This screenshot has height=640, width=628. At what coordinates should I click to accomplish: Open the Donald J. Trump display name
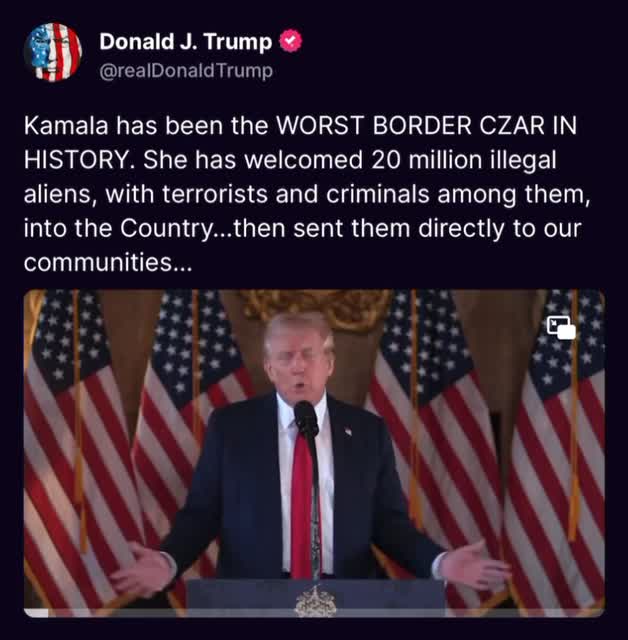pyautogui.click(x=186, y=41)
